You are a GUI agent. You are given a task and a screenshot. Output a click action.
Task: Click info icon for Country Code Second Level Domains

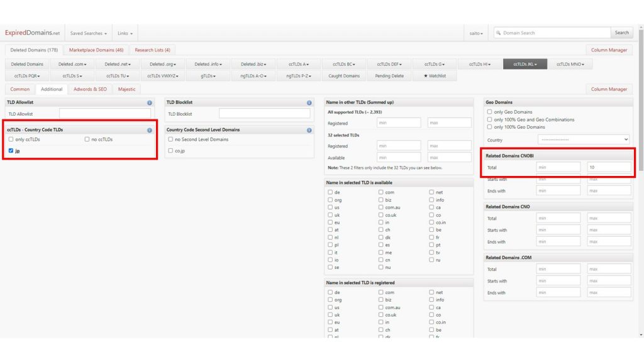(309, 130)
